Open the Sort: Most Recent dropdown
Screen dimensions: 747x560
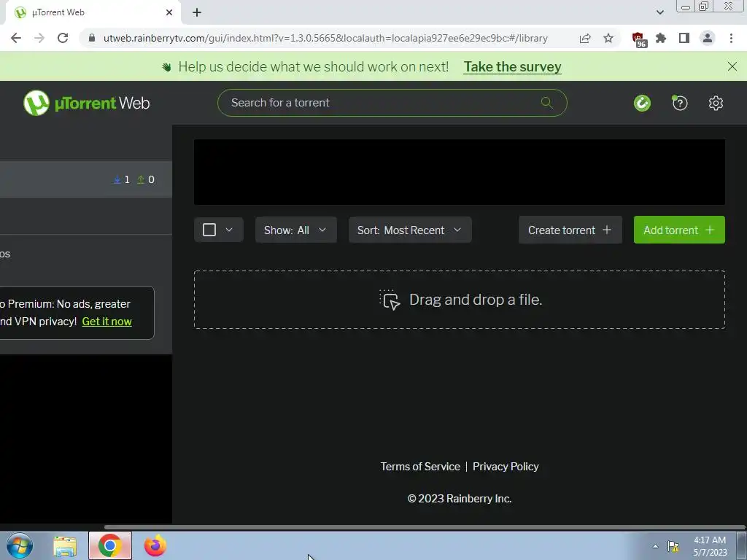click(x=410, y=230)
